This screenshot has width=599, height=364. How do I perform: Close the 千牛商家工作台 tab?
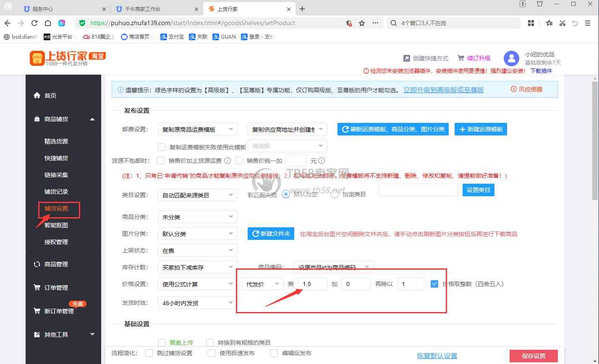[196, 9]
